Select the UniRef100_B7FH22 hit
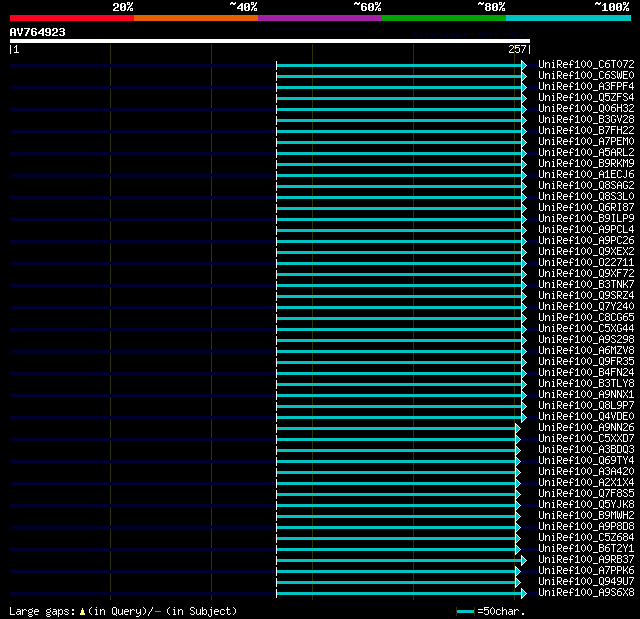Viewport: 640px width, 619px height. pyautogui.click(x=586, y=131)
